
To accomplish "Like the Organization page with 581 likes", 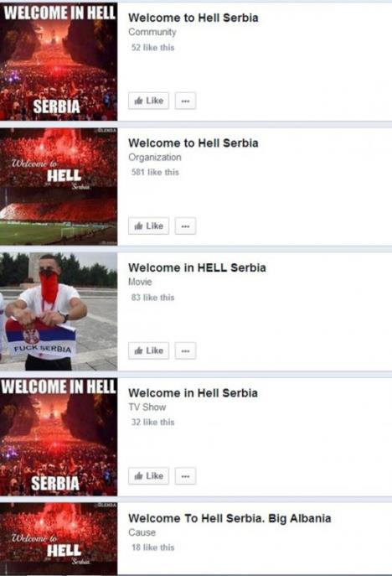I will point(148,226).
